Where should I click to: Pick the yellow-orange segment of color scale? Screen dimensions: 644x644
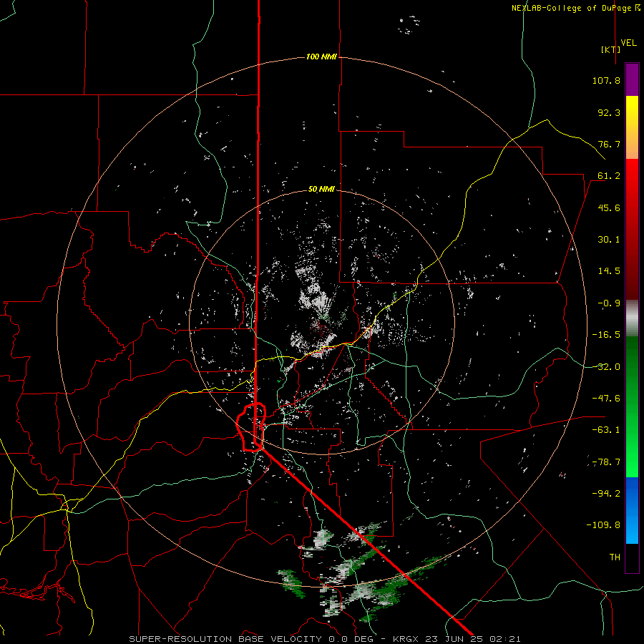tap(632, 127)
